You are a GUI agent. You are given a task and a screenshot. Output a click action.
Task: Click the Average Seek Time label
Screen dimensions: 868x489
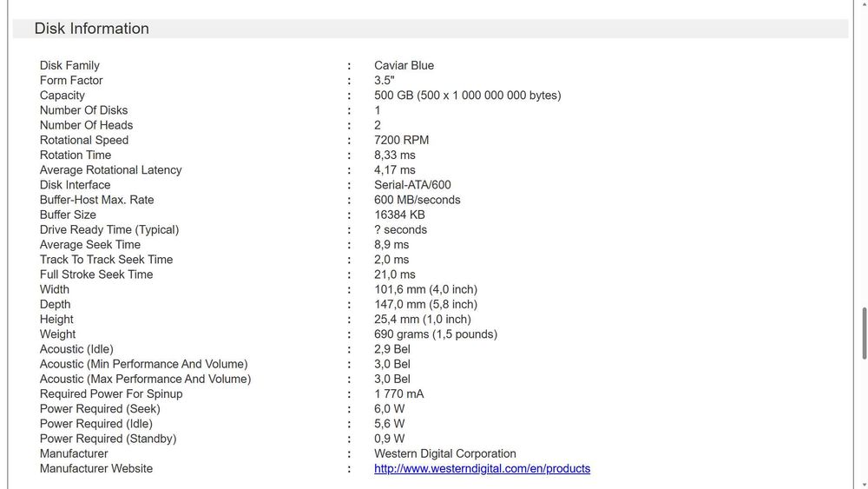click(x=90, y=245)
